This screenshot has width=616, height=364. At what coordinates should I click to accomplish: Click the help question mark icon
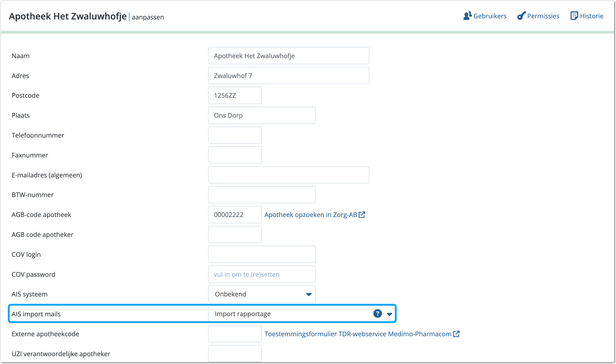tap(377, 313)
